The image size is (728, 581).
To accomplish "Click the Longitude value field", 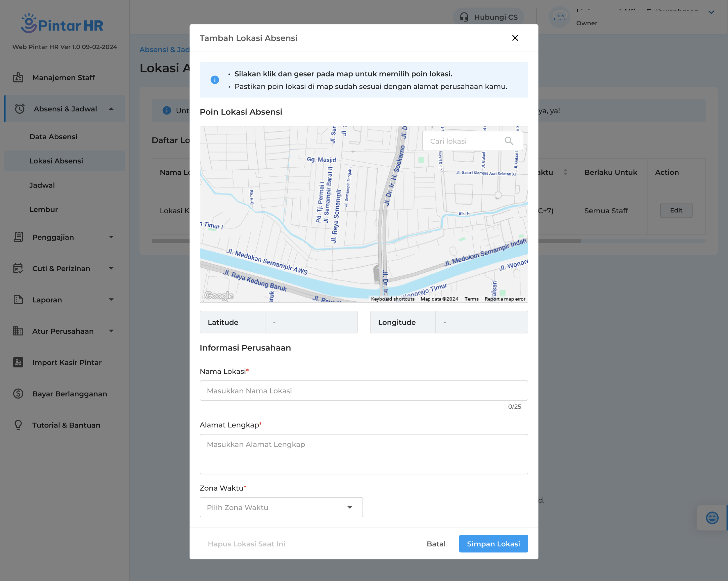I will point(481,322).
